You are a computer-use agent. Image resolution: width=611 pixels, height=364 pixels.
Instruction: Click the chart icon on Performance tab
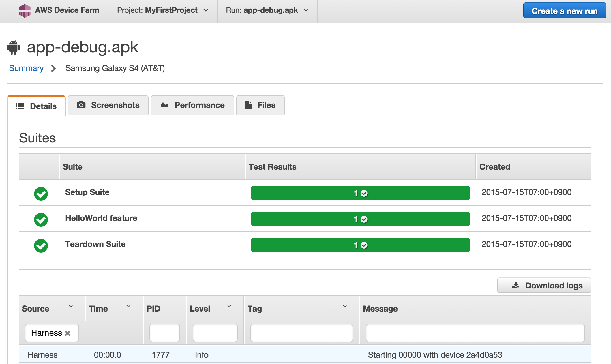pos(164,105)
